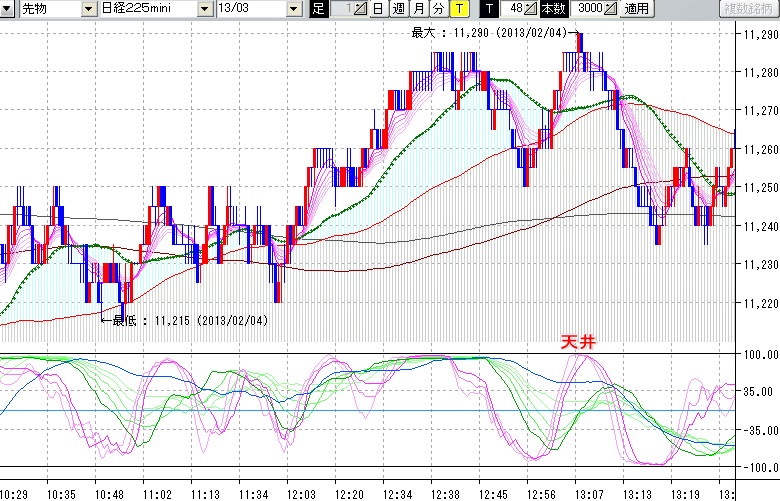
Task: Select the weekly (週) timeframe button
Action: tap(398, 9)
